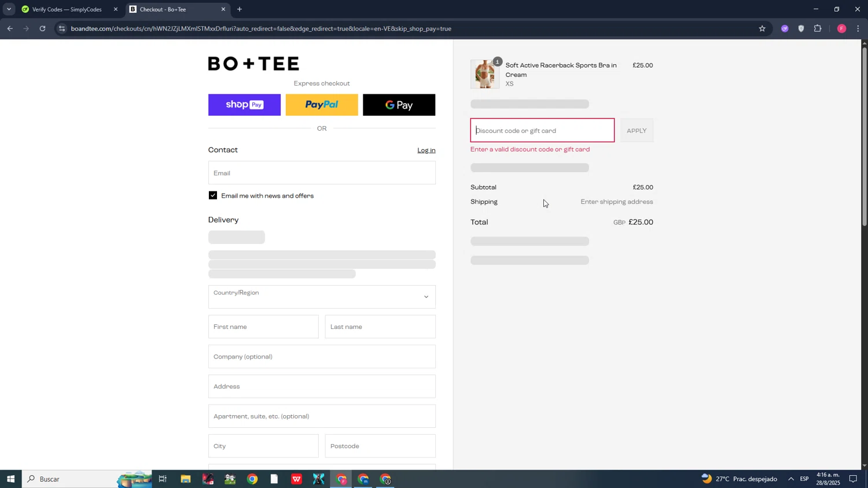This screenshot has width=868, height=488.
Task: Open Task View on the taskbar
Action: click(163, 479)
